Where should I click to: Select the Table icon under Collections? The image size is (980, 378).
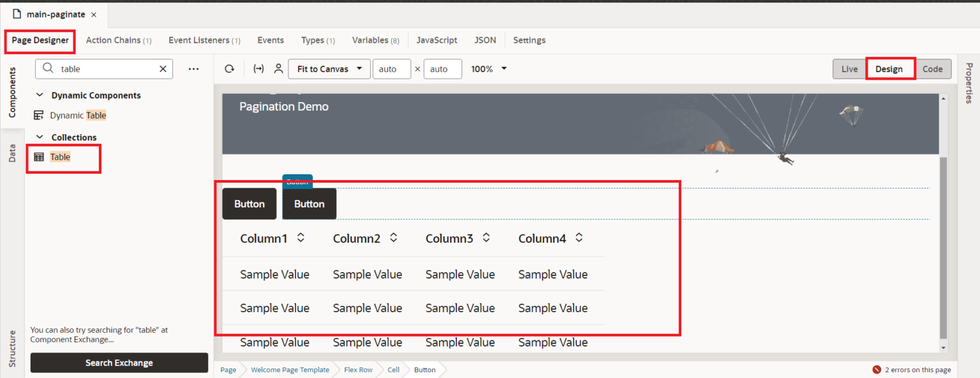point(40,156)
